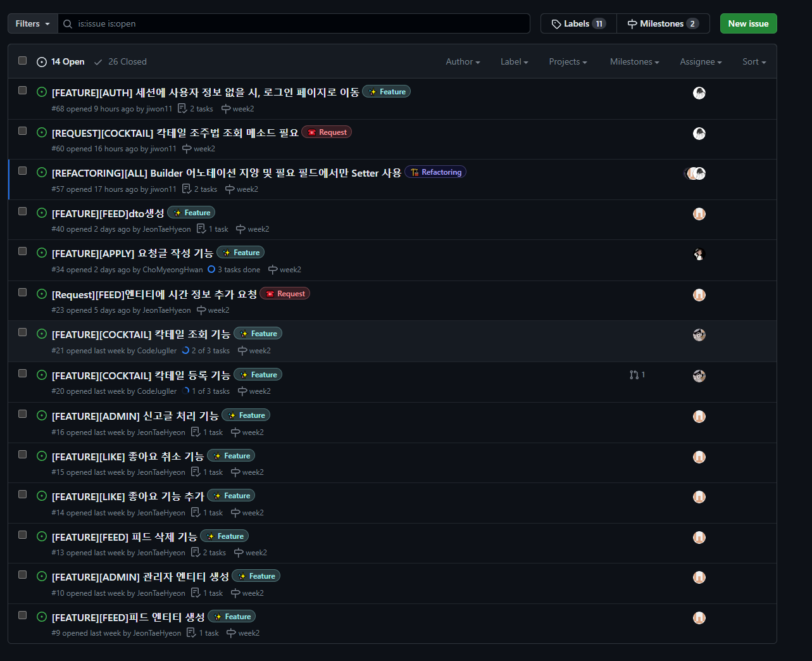
Task: Open the Milestones page showing 2 milestones
Action: click(663, 23)
